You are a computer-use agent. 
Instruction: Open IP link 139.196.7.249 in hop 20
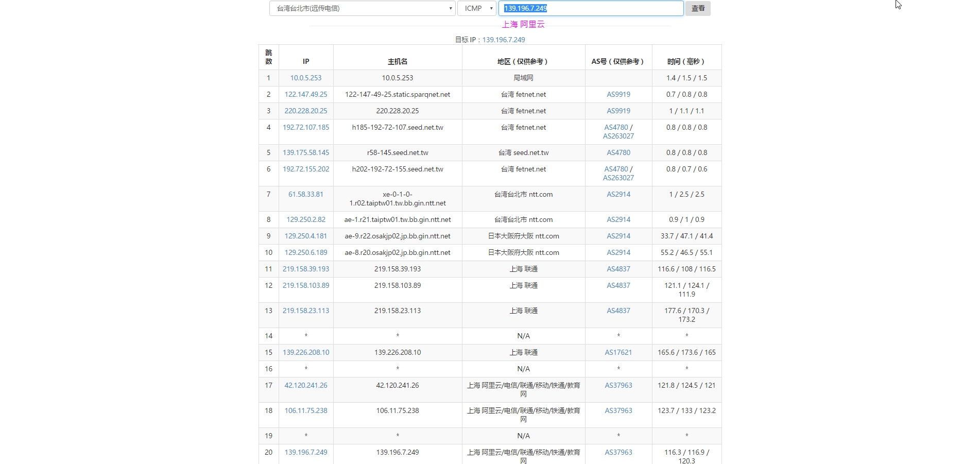coord(306,452)
